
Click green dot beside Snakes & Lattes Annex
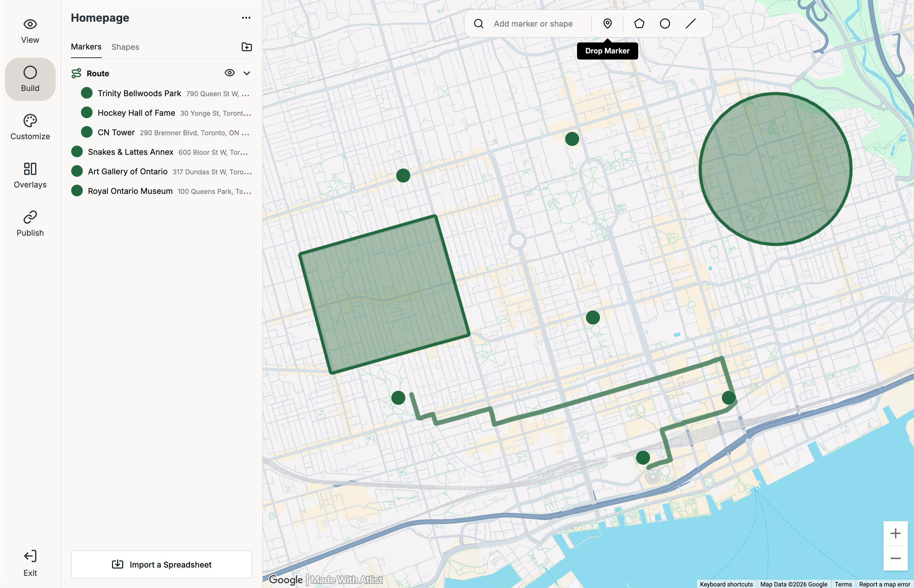pyautogui.click(x=77, y=151)
